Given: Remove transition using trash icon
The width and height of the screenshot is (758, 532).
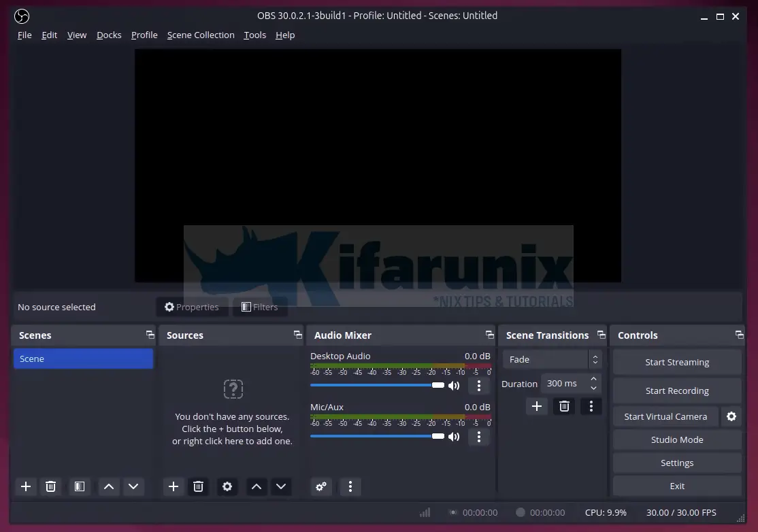Looking at the screenshot, I should point(564,406).
